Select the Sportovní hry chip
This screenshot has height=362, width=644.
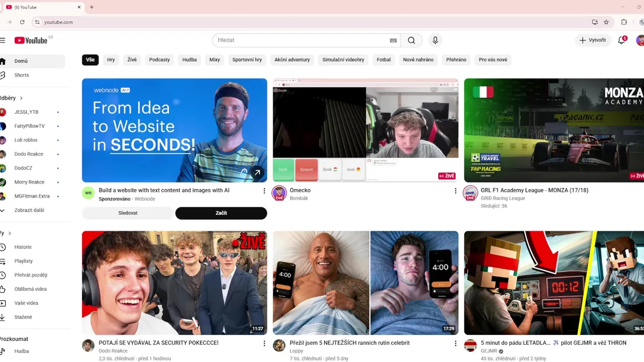pyautogui.click(x=247, y=60)
